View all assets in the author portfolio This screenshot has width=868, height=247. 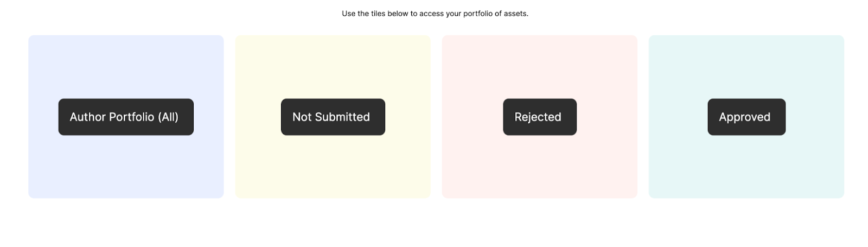[126, 117]
